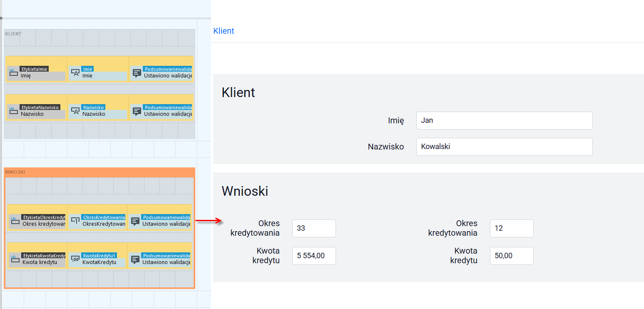Click the text field icon of Imie component

pos(75,72)
